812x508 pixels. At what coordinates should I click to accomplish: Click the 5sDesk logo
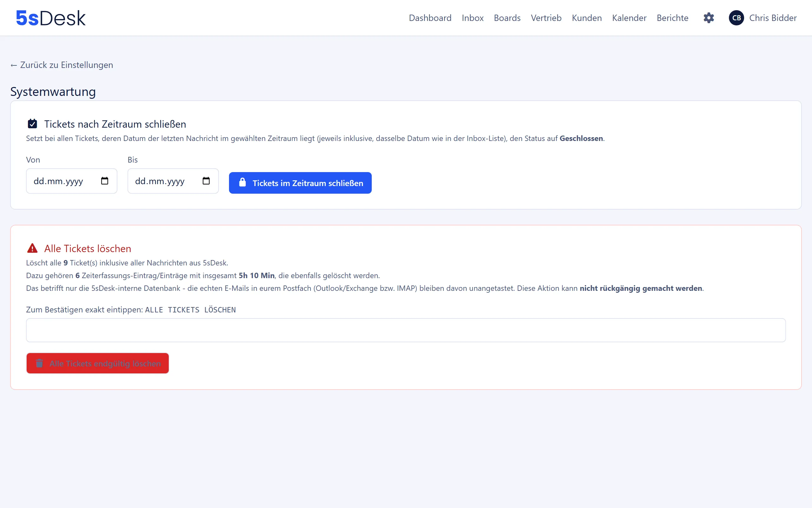coord(51,18)
